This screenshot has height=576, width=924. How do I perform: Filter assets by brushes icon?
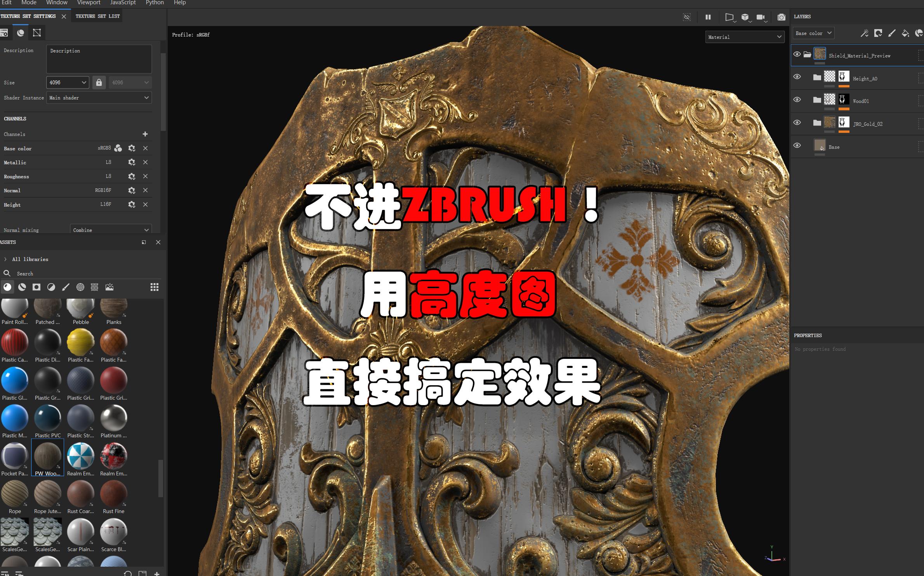[66, 287]
